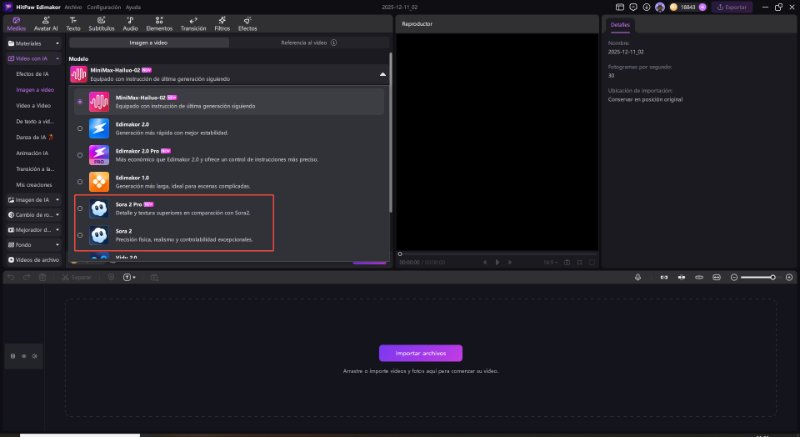
Task: Mute the timeline track speaker icon
Action: pos(34,356)
